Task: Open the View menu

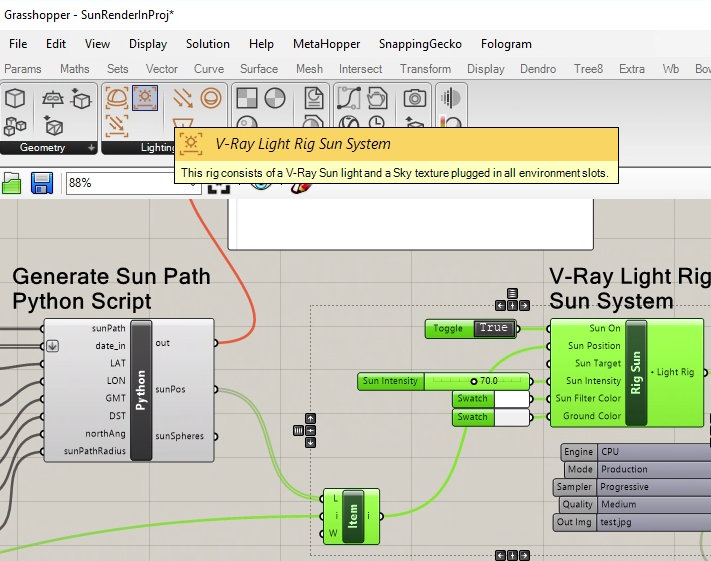Action: point(97,44)
